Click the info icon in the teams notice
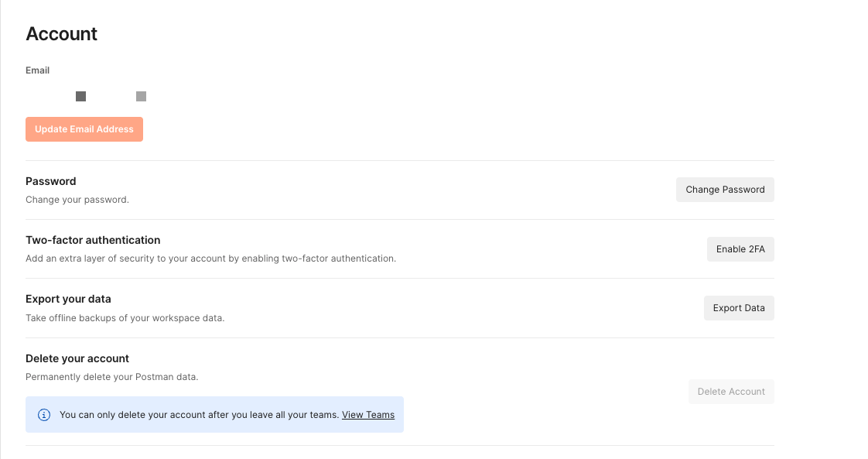 [44, 415]
